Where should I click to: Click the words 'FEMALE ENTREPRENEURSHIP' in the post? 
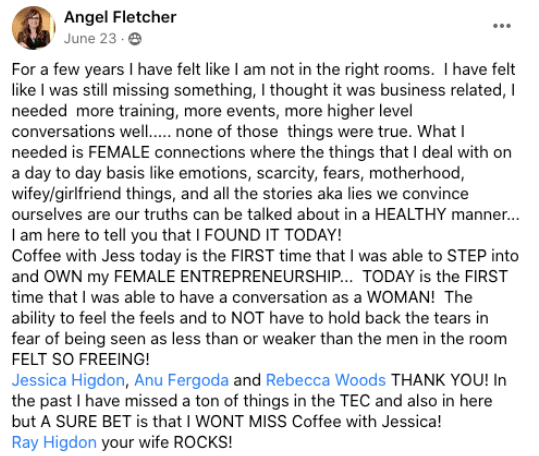tap(227, 277)
